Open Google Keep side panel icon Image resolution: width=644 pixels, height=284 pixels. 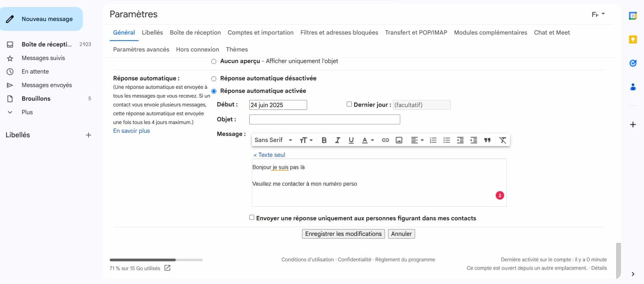pyautogui.click(x=633, y=40)
